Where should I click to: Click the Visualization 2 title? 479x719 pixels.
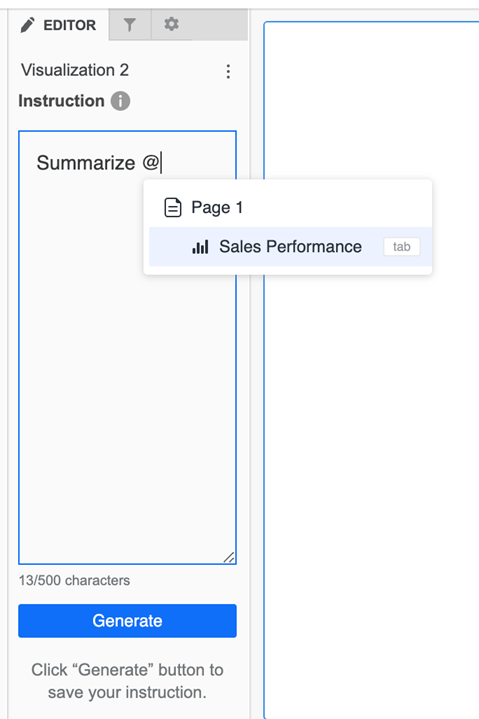point(75,70)
